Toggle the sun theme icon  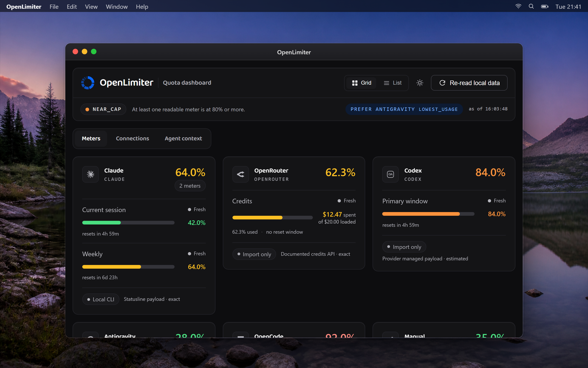point(420,83)
